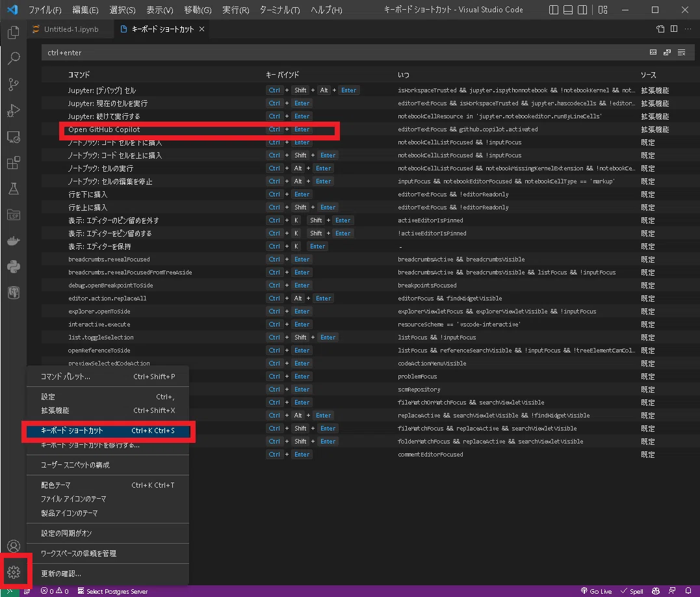
Task: Open the LSP folder view in the activity bar
Action: [14, 215]
